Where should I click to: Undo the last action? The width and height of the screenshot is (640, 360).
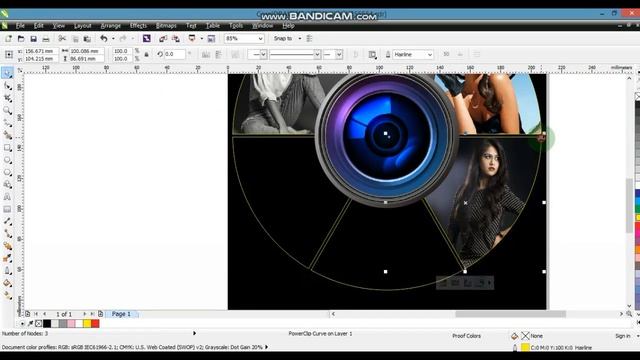click(104, 38)
